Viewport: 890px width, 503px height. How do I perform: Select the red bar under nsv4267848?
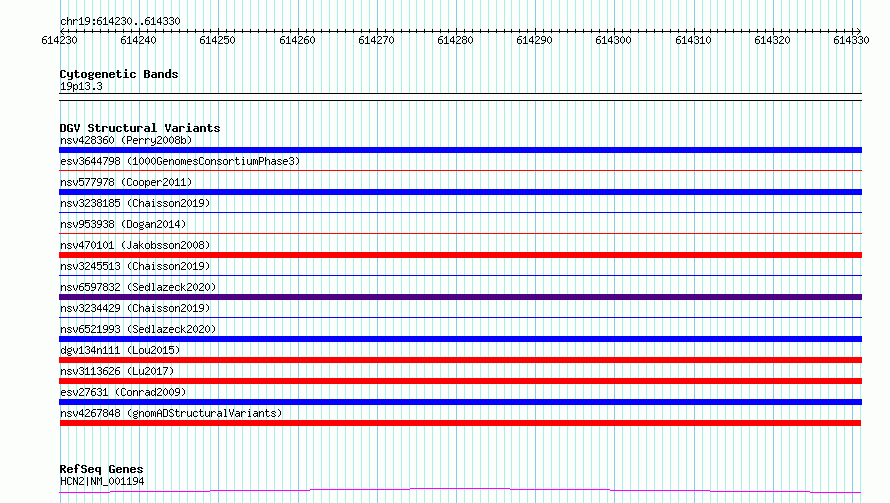[460, 423]
